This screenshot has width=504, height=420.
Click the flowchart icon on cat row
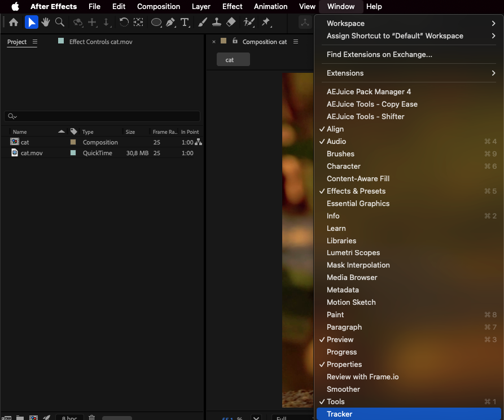(199, 142)
